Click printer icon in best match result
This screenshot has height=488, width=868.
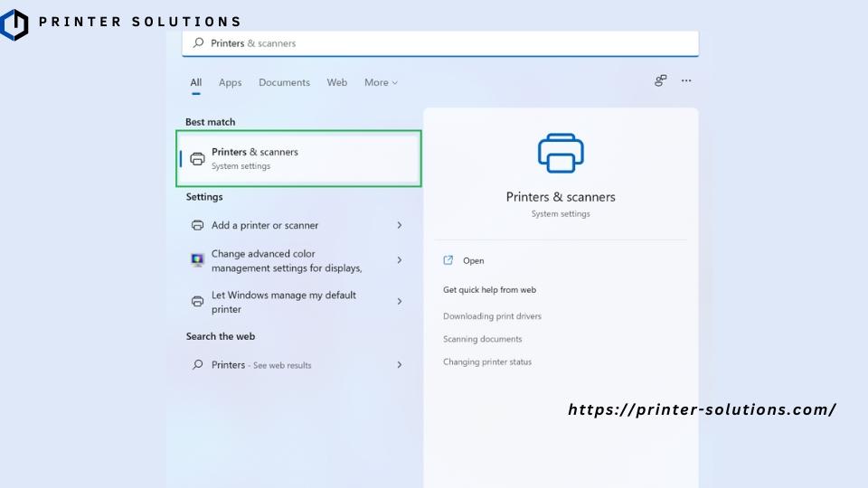pyautogui.click(x=197, y=159)
